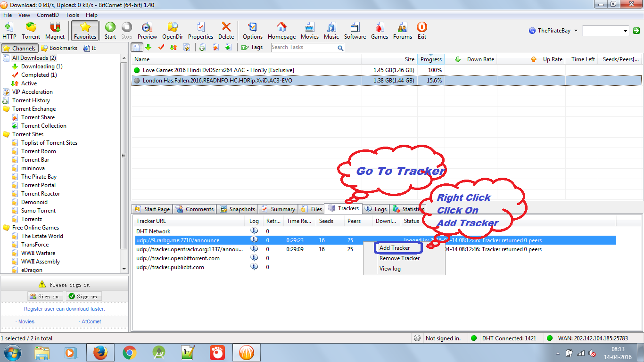Image resolution: width=644 pixels, height=362 pixels.
Task: Open the CometID menu
Action: 48,15
